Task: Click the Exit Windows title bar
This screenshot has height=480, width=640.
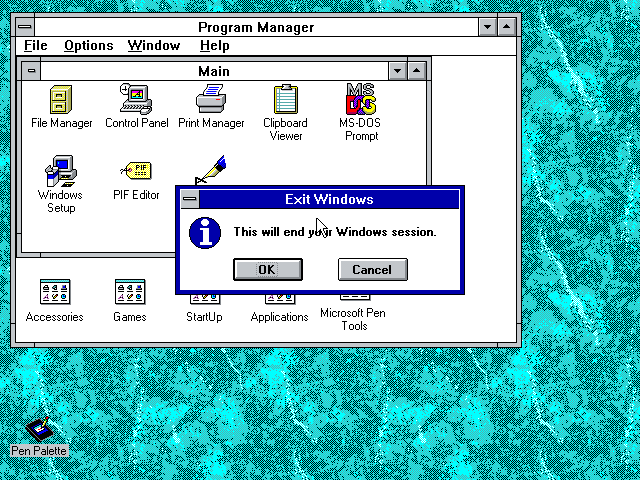Action: 329,199
